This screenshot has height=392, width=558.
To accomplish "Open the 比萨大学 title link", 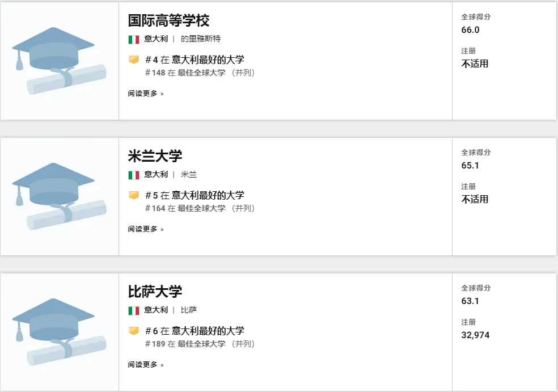I will [x=155, y=292].
